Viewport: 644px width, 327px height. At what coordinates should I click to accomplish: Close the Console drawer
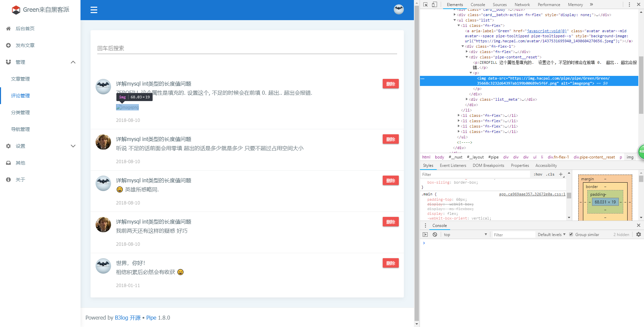click(x=639, y=225)
